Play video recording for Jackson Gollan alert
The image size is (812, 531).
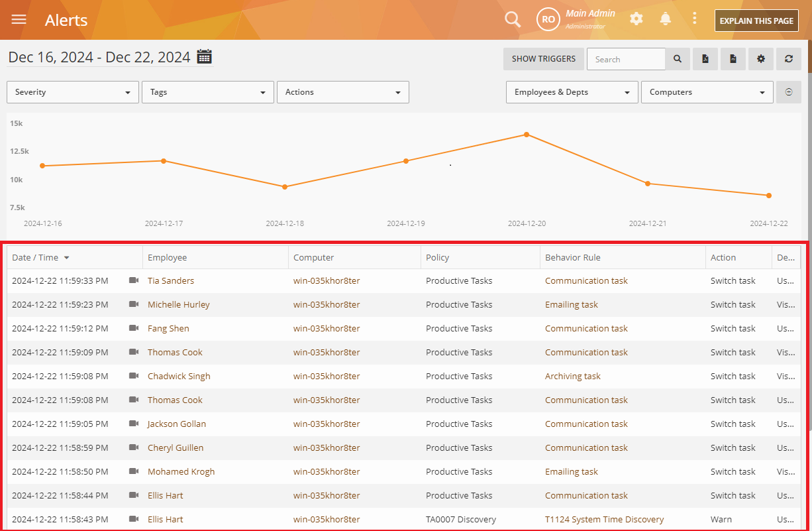click(x=134, y=424)
